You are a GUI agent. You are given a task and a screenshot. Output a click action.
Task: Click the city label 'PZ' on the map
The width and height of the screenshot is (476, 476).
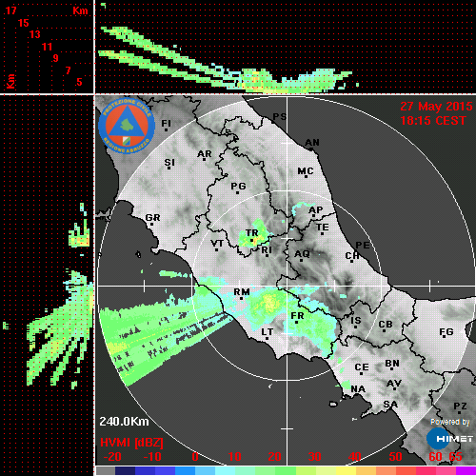tap(460, 407)
